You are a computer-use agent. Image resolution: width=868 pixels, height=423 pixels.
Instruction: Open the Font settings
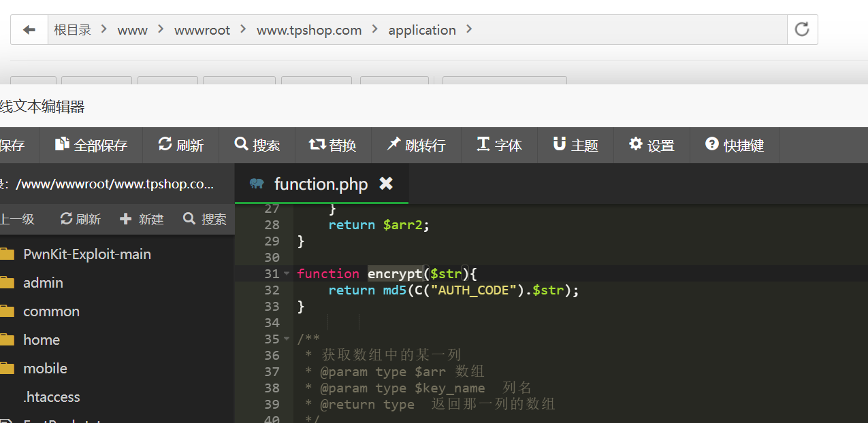499,145
